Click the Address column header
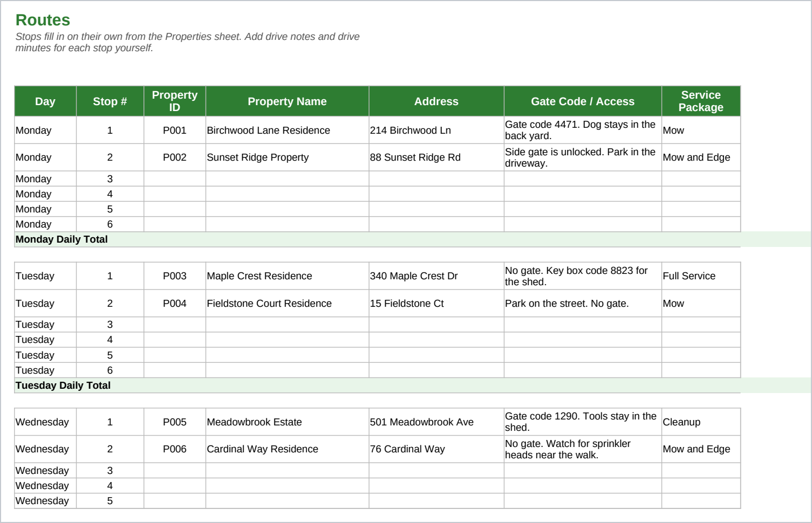 [436, 101]
